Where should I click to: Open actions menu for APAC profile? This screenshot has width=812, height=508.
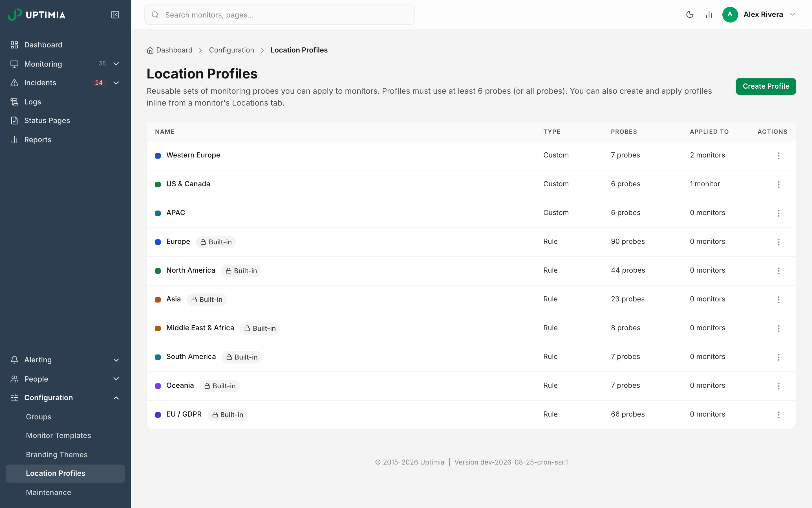tap(778, 213)
